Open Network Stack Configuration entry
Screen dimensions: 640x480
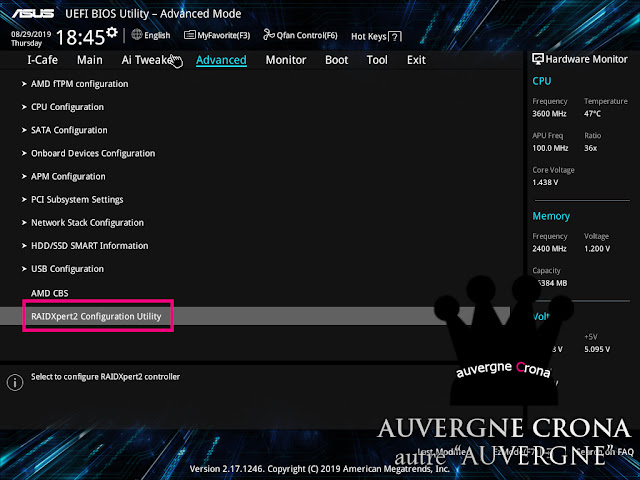tap(87, 223)
